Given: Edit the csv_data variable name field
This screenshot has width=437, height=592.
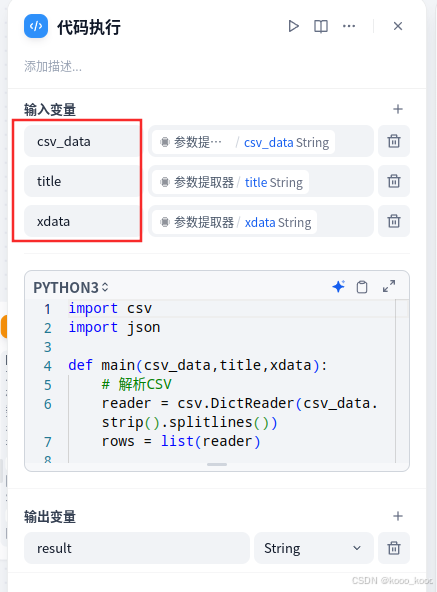Looking at the screenshot, I should pyautogui.click(x=82, y=142).
